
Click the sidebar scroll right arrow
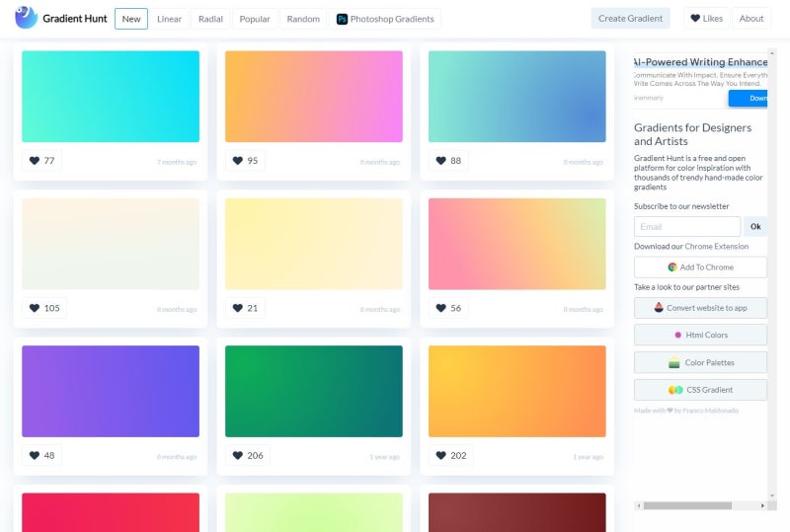(762, 505)
